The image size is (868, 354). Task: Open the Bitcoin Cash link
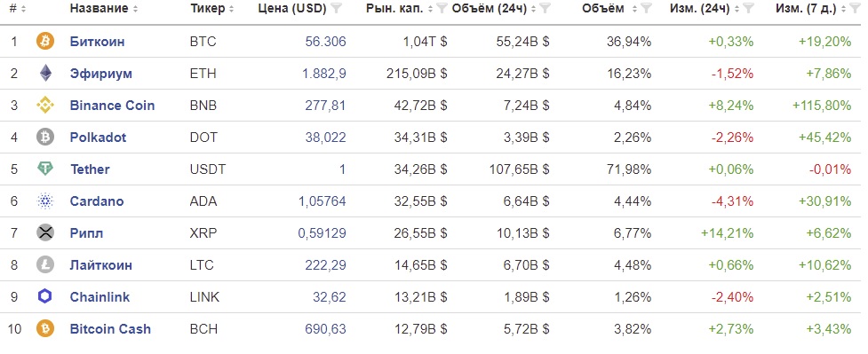coord(110,328)
